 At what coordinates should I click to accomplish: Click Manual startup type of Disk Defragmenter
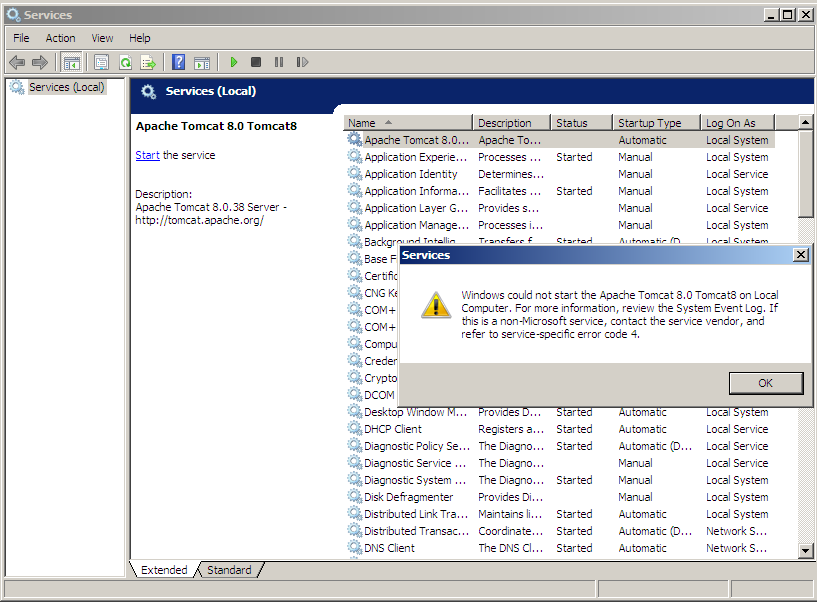coord(635,497)
